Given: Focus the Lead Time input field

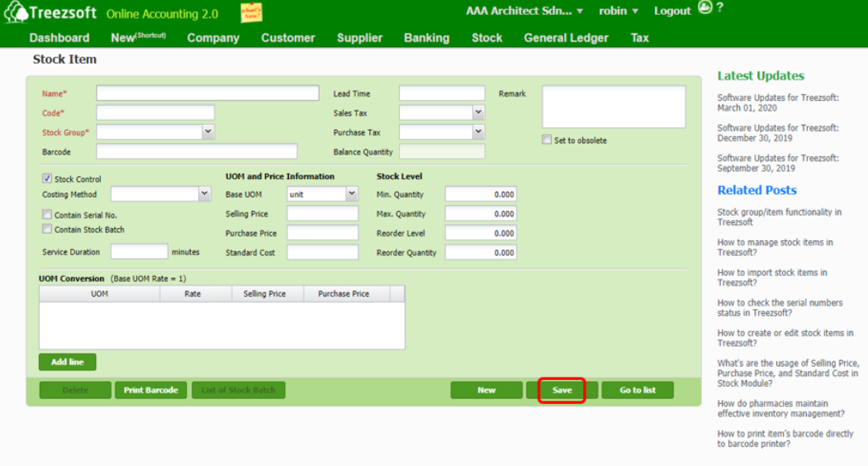Looking at the screenshot, I should (442, 93).
